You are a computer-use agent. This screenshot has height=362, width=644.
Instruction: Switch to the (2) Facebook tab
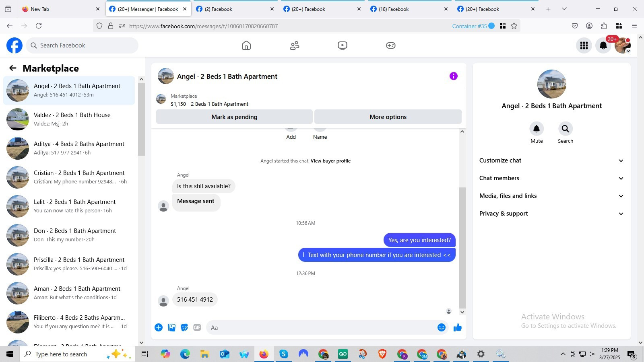235,9
